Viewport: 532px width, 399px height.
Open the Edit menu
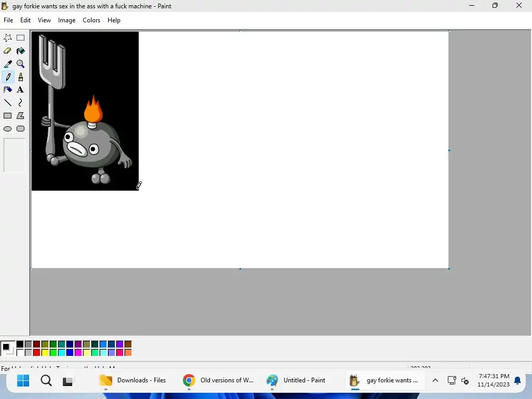click(x=25, y=20)
